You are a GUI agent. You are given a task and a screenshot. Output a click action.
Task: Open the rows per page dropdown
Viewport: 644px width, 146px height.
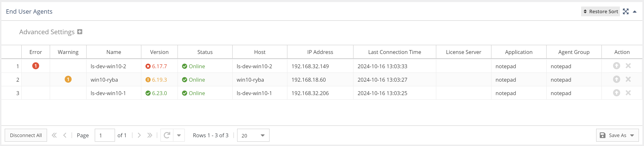pos(253,135)
